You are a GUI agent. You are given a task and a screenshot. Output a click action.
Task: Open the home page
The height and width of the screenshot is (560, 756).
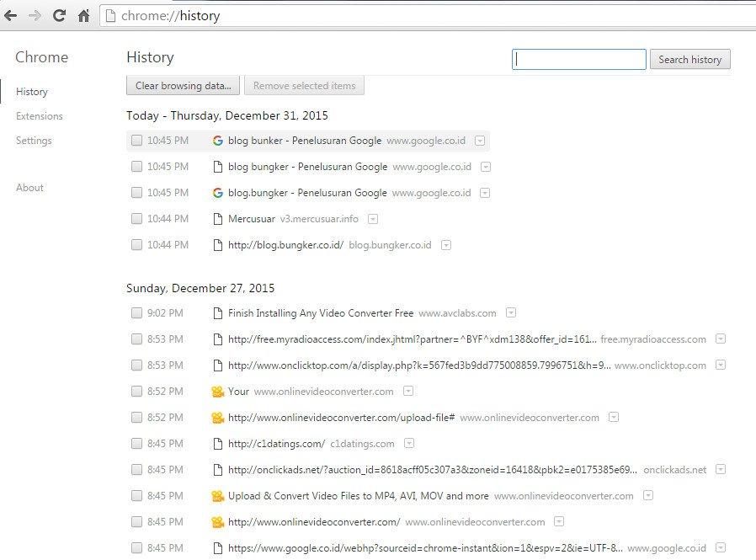(x=84, y=16)
